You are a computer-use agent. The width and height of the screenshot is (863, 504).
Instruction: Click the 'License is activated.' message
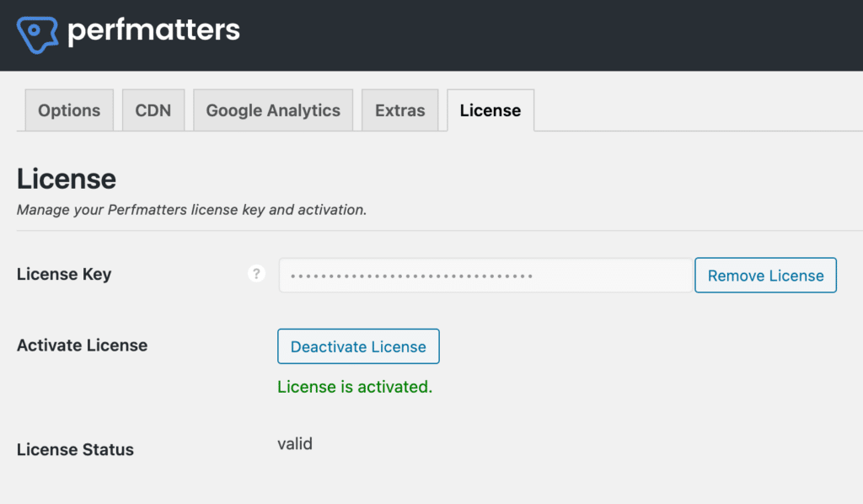355,387
